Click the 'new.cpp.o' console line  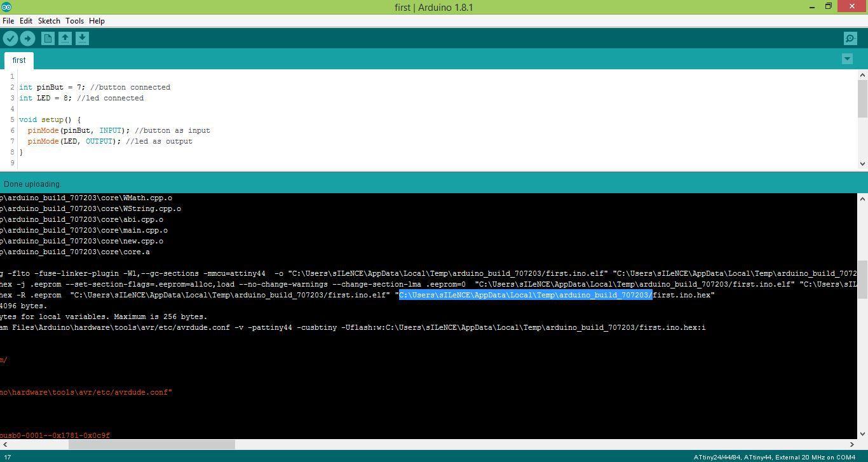[x=81, y=241]
